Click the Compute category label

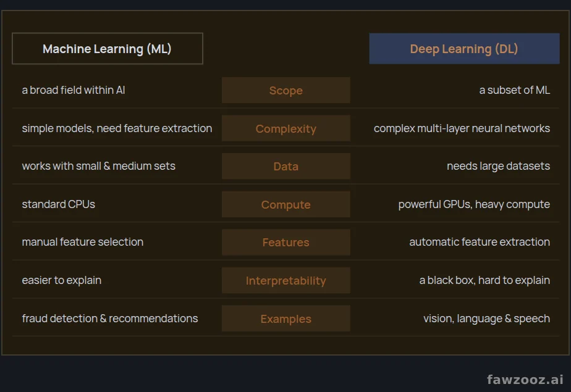click(286, 204)
